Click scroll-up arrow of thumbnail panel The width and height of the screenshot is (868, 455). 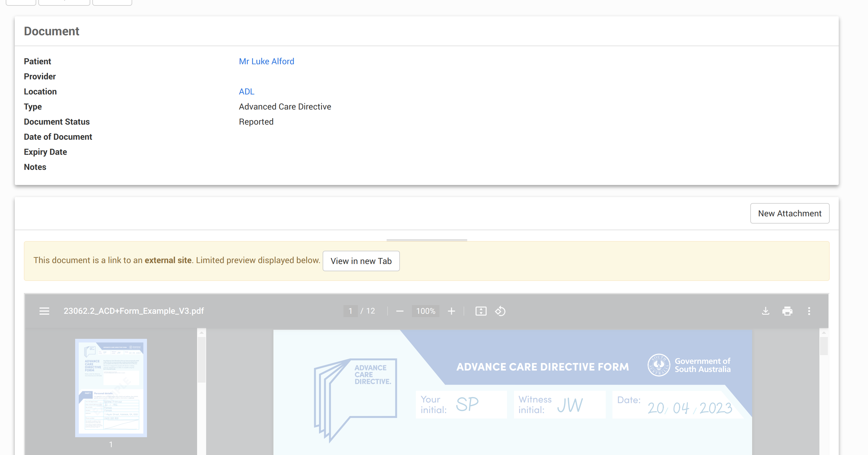(202, 333)
